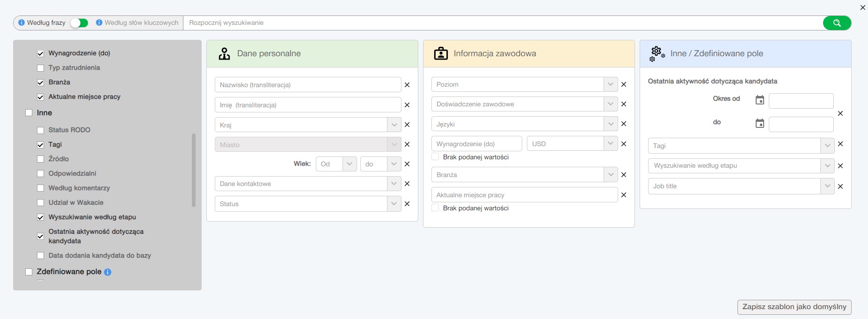Remove the Nazwisko (transliteracja) field
The image size is (868, 319).
407,85
